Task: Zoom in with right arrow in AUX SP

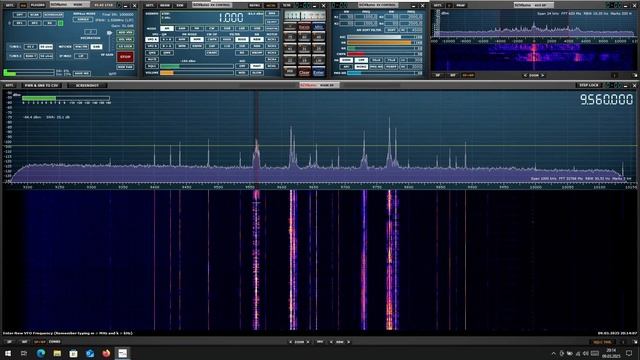Action: tap(543, 76)
